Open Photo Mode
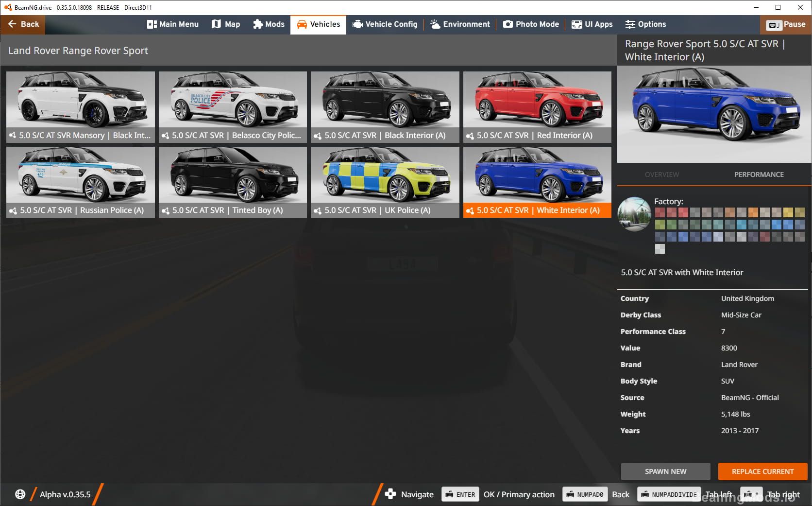This screenshot has width=812, height=506. 531,24
